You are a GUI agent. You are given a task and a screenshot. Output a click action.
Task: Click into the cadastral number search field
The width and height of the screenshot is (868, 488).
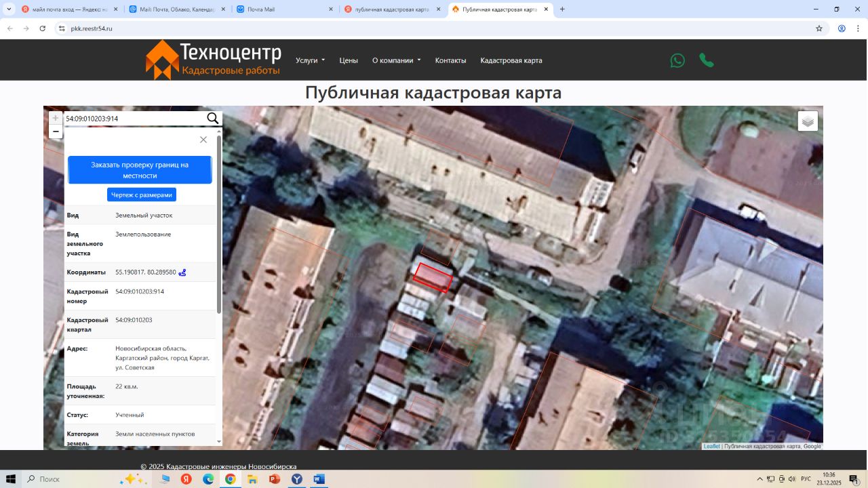[134, 119]
